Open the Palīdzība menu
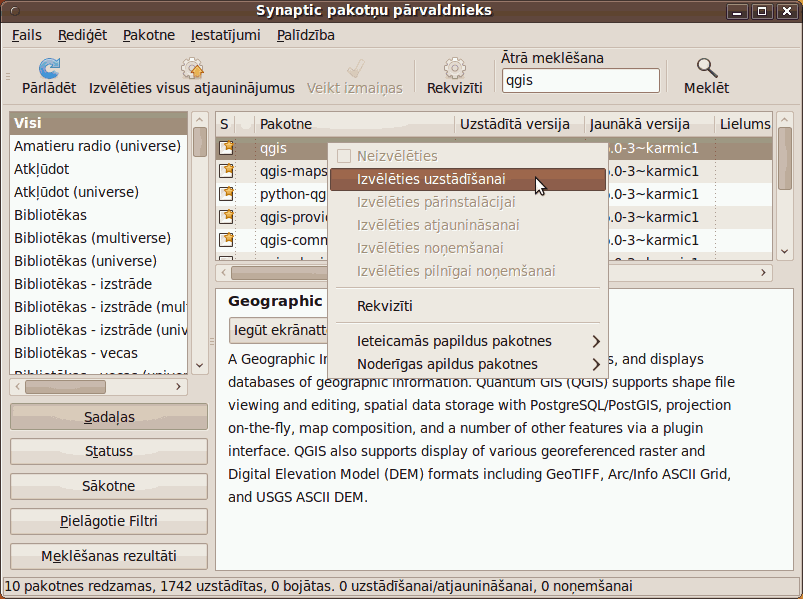Screen dimensions: 803x599 306,35
